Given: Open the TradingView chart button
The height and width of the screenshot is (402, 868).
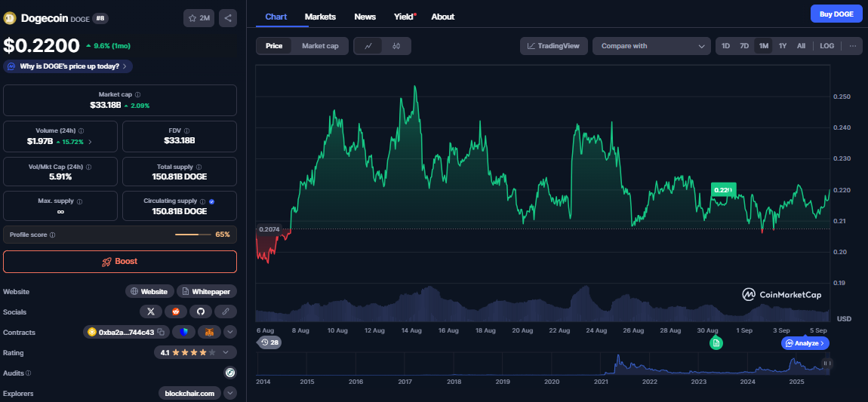Looking at the screenshot, I should (x=554, y=46).
